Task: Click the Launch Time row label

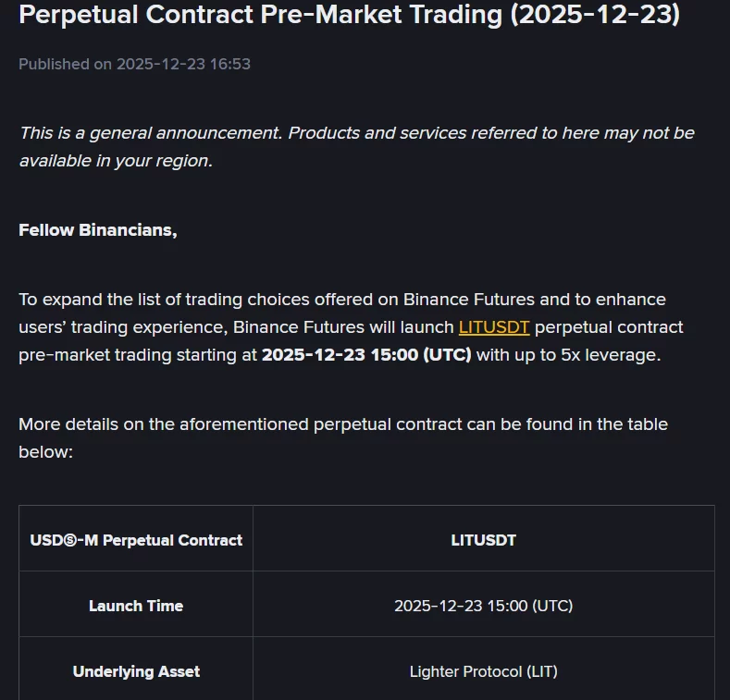Action: tap(136, 606)
